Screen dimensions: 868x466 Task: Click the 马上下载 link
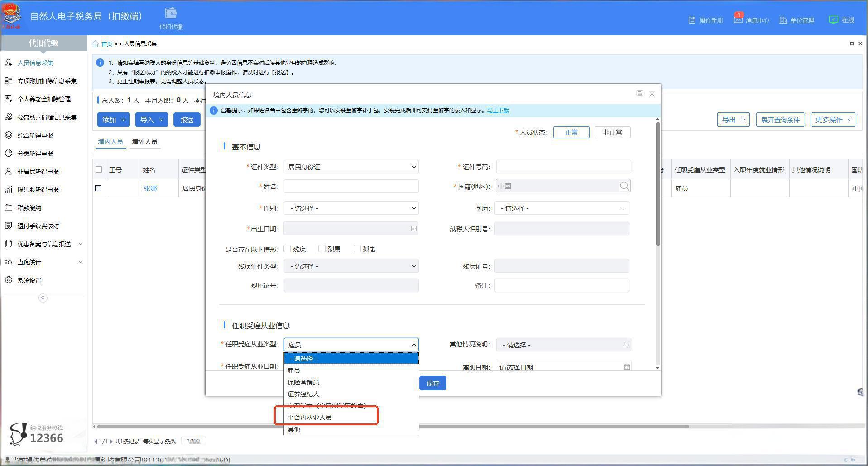[x=497, y=110]
